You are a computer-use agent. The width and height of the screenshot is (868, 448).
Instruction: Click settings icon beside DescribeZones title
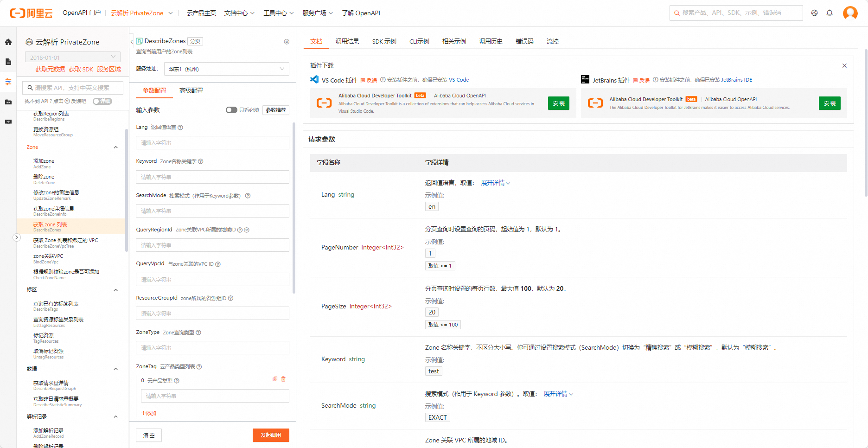point(287,42)
